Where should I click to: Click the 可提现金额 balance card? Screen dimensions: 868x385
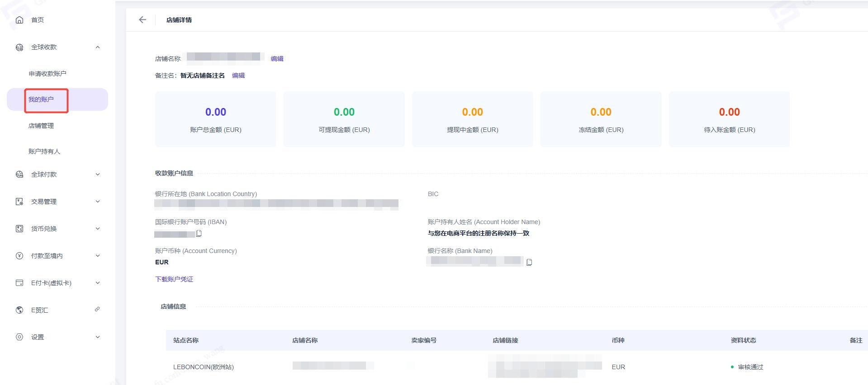point(344,119)
